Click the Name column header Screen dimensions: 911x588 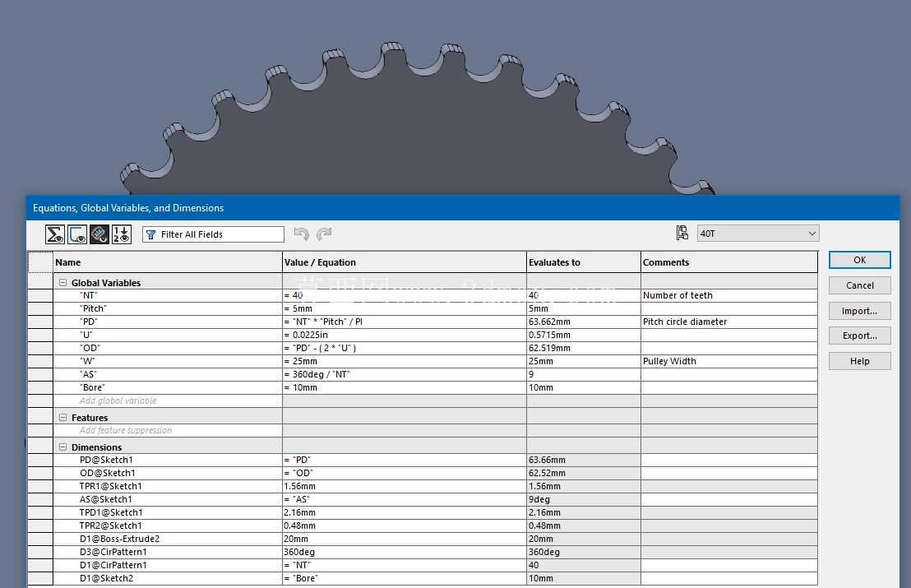click(168, 262)
